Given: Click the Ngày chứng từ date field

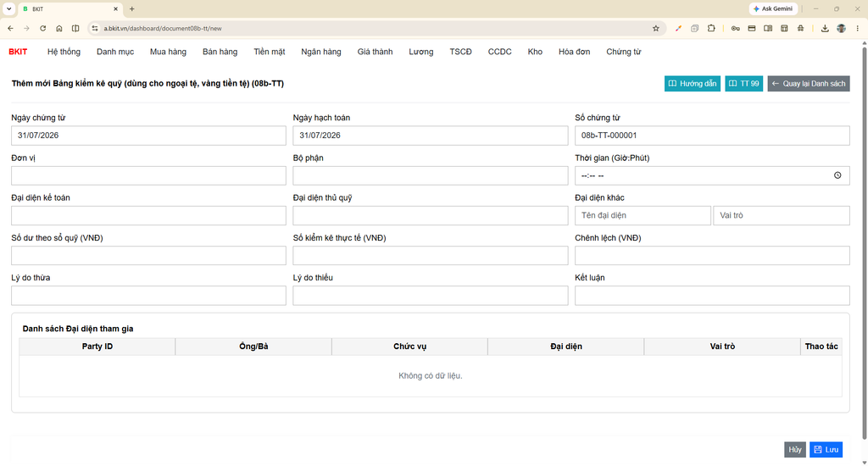Looking at the screenshot, I should click(148, 136).
